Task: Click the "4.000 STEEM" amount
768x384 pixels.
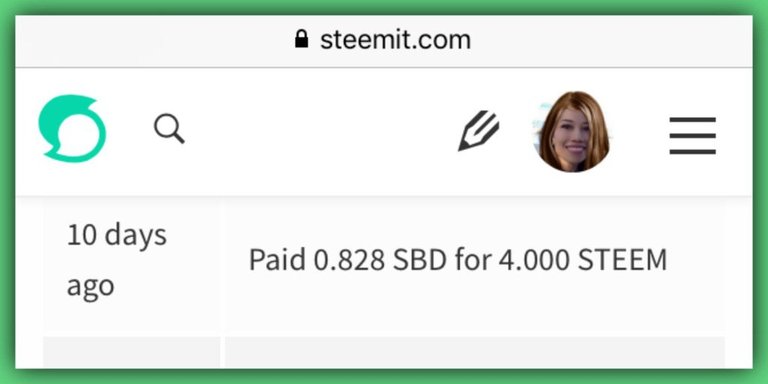Action: (x=583, y=260)
